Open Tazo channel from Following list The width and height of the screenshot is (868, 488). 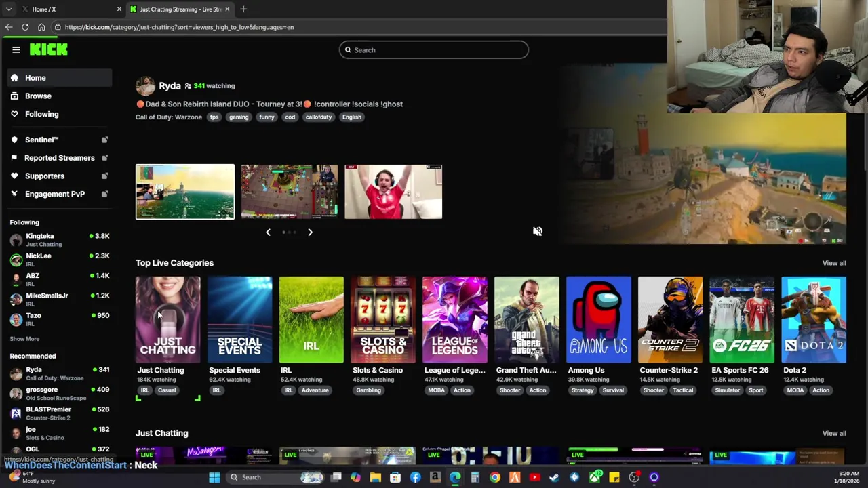coord(60,319)
